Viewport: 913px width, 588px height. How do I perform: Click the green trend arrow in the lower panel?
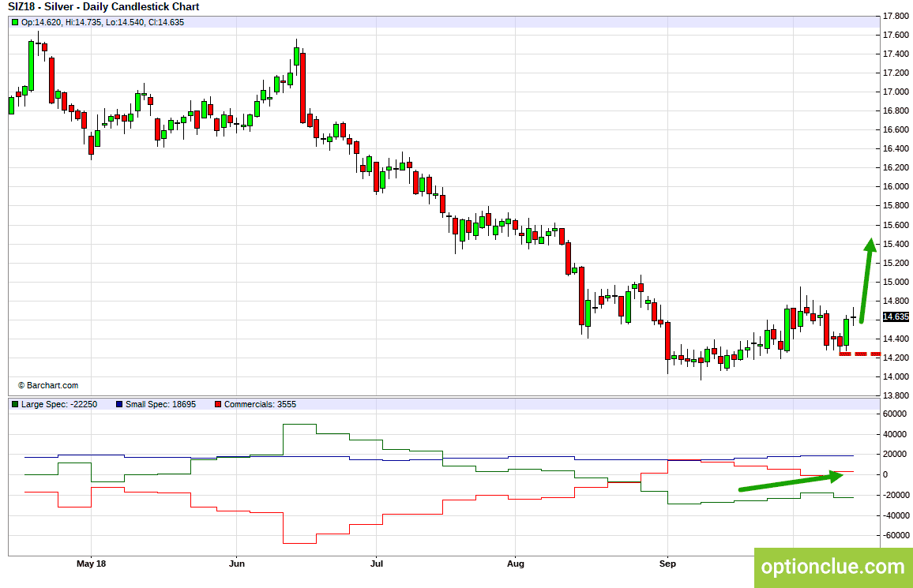(790, 482)
